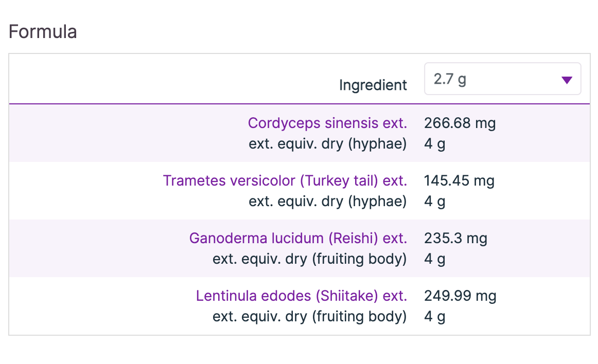Open the 2.7 g serving size dropdown
The image size is (598, 364).
tap(502, 79)
